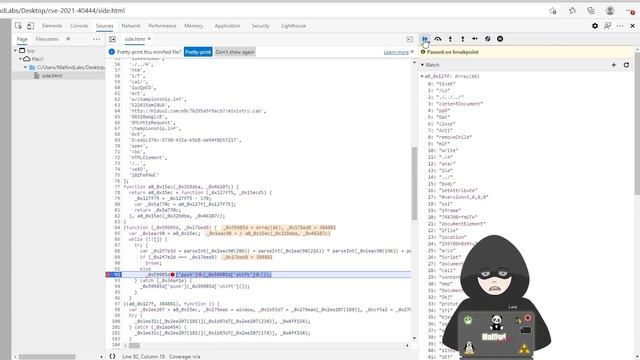Viewport: 640px width, 360px height.
Task: Collapse the file:// tree node
Action: click(20, 59)
